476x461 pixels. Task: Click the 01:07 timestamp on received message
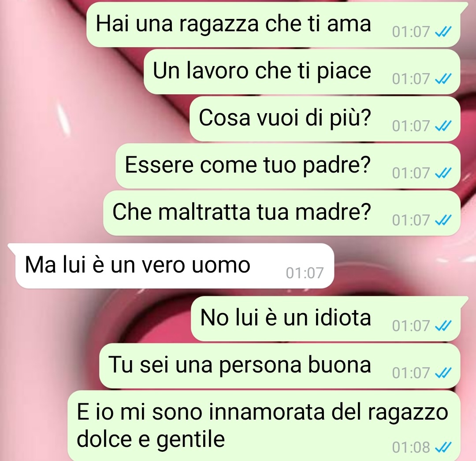point(305,273)
